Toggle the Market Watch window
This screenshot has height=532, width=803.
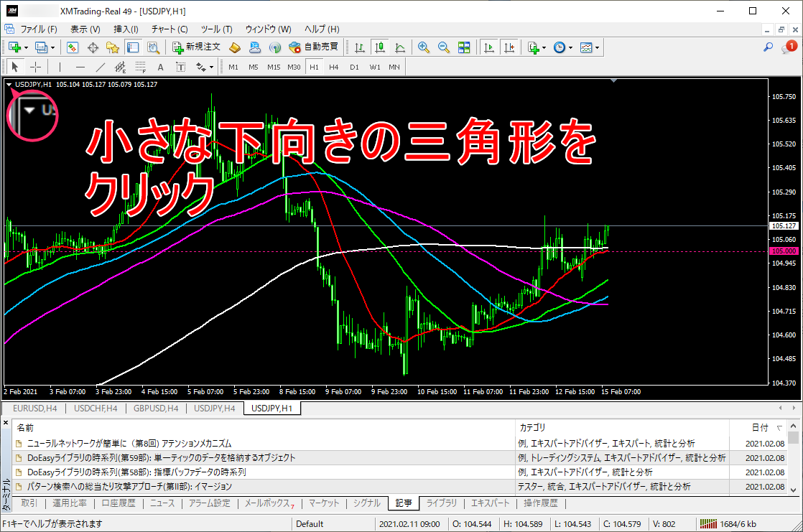point(73,47)
